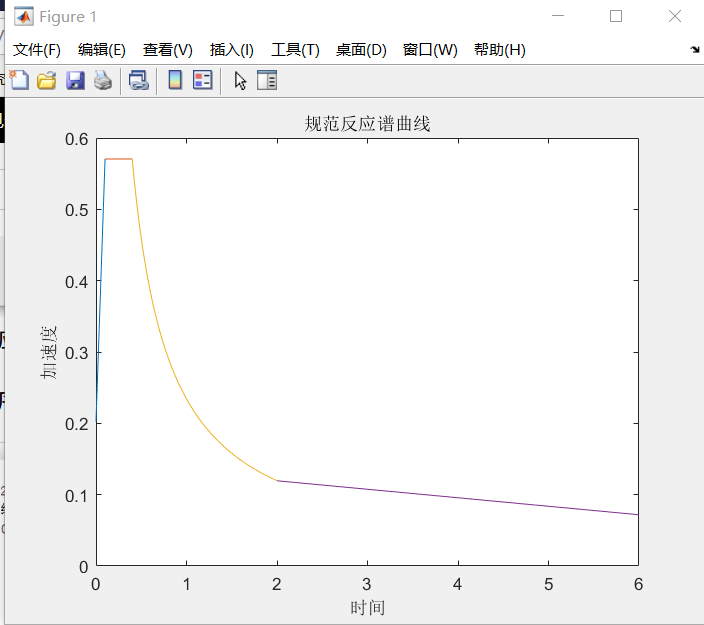Image resolution: width=704 pixels, height=625 pixels.
Task: Select the purple line segment of curve
Action: pos(458,497)
